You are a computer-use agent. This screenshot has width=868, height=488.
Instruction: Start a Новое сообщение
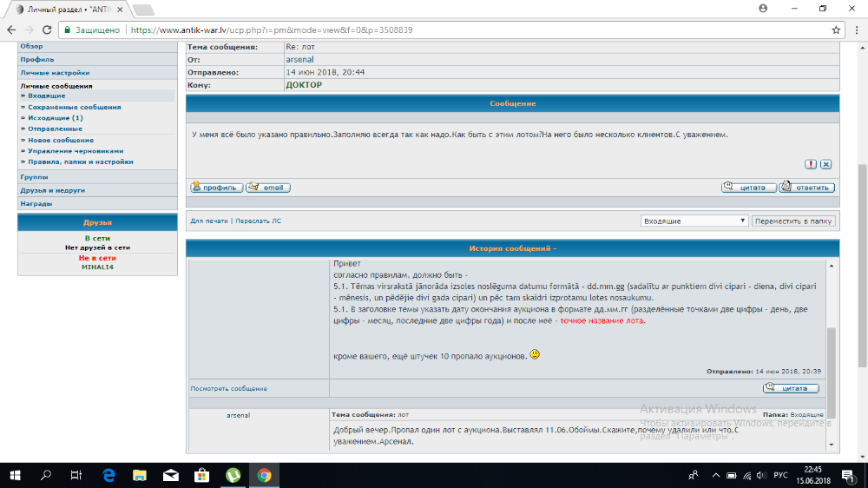click(61, 140)
